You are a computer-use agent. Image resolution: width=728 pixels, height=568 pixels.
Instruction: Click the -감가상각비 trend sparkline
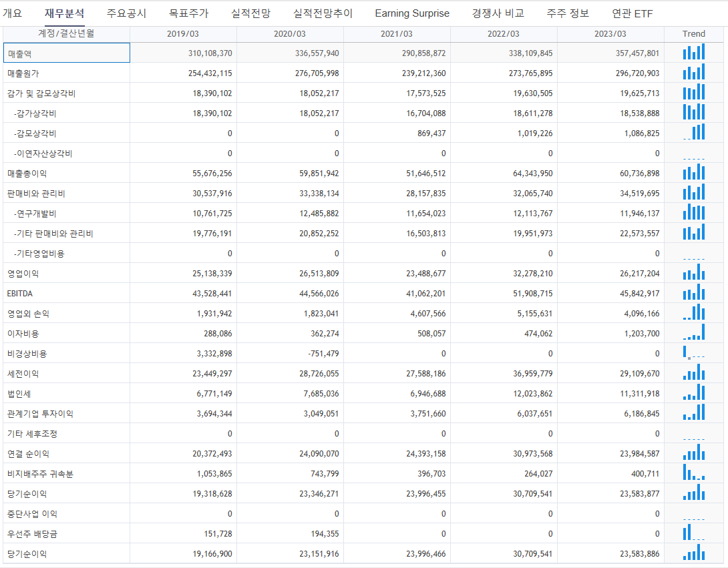click(x=694, y=111)
